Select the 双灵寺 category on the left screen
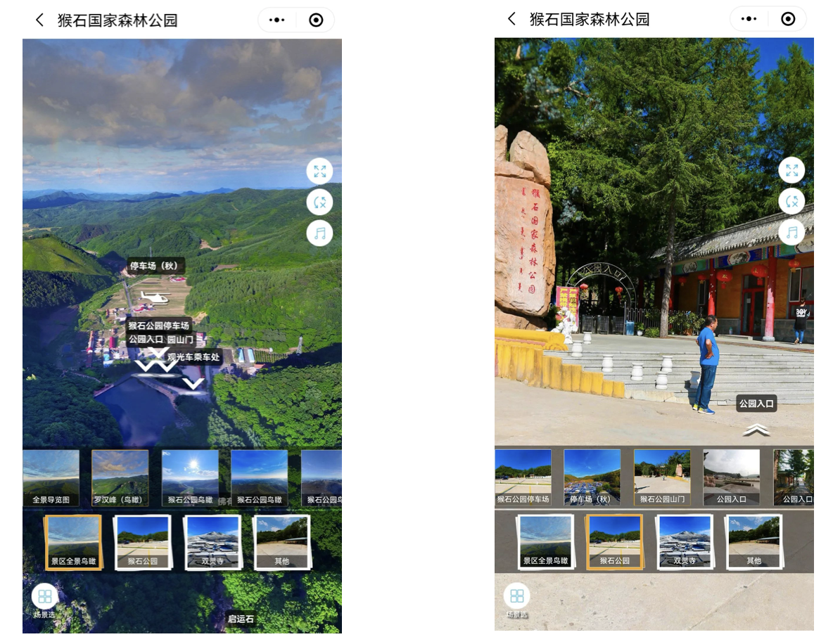 point(212,543)
